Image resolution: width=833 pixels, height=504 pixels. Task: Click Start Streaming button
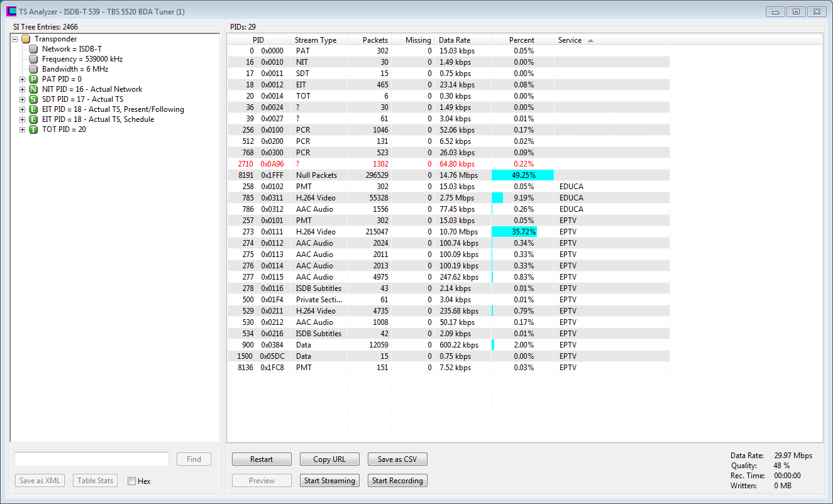(x=329, y=481)
